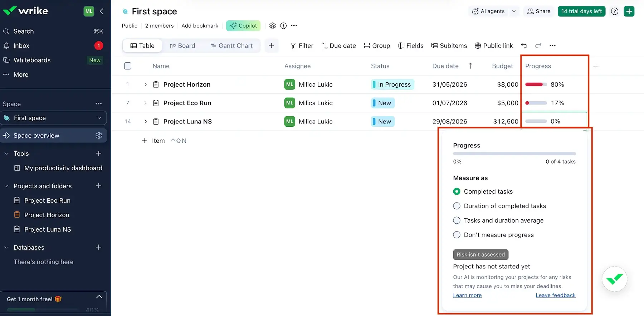Collapse the Get 1 month free panel
Screen dimensions: 644x316
point(99,297)
